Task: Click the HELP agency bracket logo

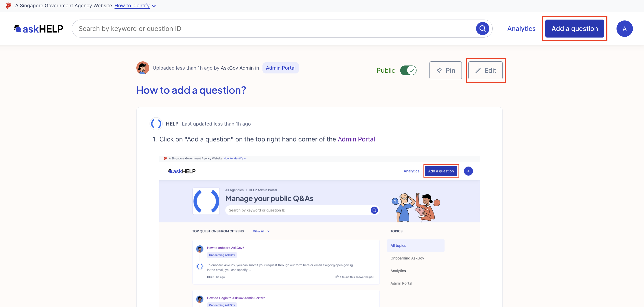Action: click(156, 124)
